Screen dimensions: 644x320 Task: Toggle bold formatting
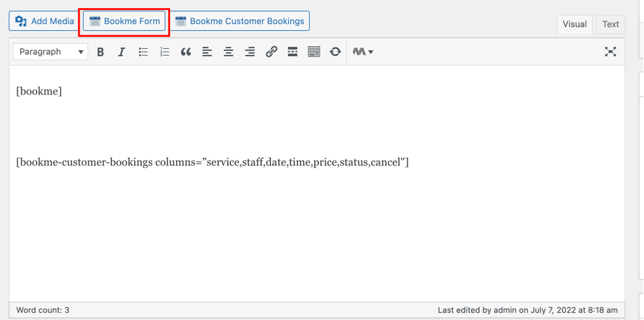pos(100,52)
